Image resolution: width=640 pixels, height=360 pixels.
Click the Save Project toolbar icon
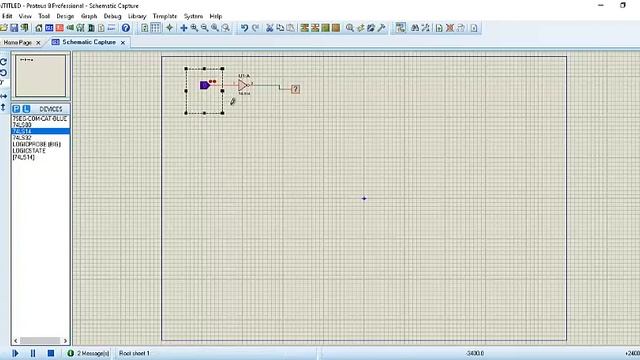coord(14,28)
